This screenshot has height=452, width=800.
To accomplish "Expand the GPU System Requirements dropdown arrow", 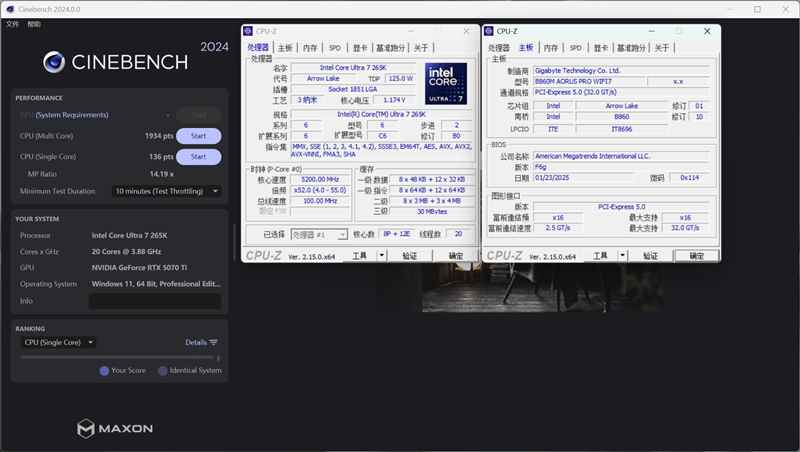I will (167, 115).
